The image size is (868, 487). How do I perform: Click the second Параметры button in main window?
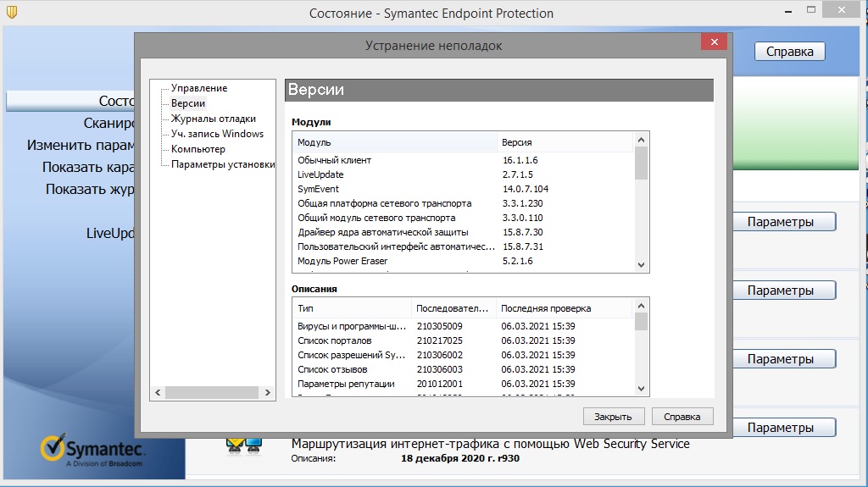tap(784, 291)
